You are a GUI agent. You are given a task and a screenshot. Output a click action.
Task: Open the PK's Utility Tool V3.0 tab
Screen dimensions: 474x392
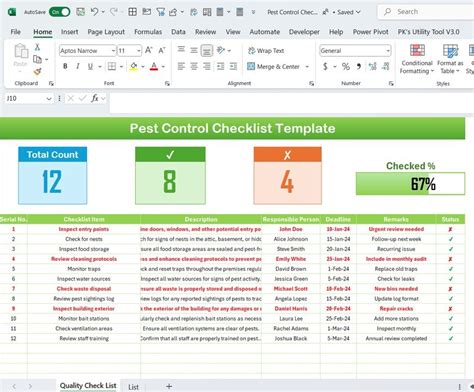click(428, 32)
